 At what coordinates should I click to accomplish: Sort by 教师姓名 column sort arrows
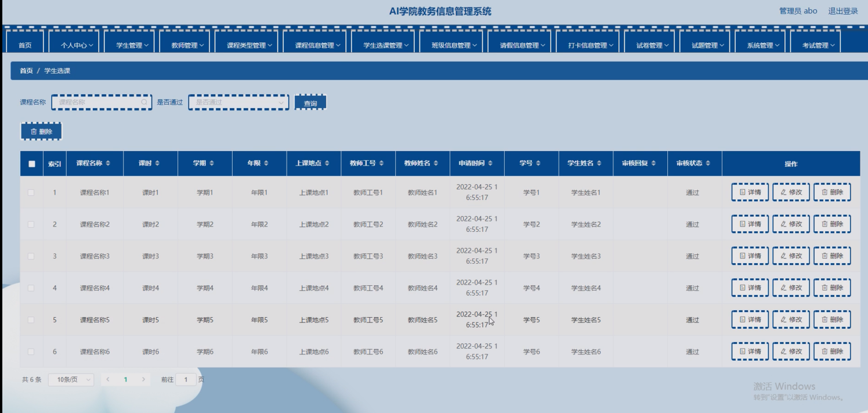436,164
